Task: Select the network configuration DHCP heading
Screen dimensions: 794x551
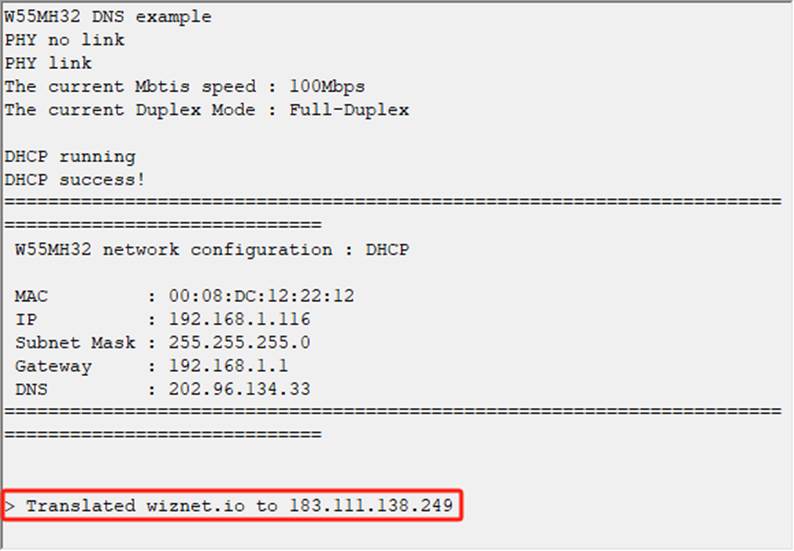Action: tap(212, 250)
